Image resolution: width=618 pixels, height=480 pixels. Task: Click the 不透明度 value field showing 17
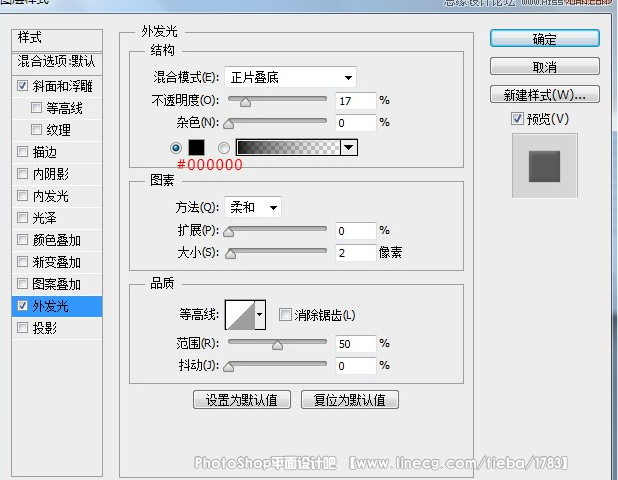click(x=356, y=101)
